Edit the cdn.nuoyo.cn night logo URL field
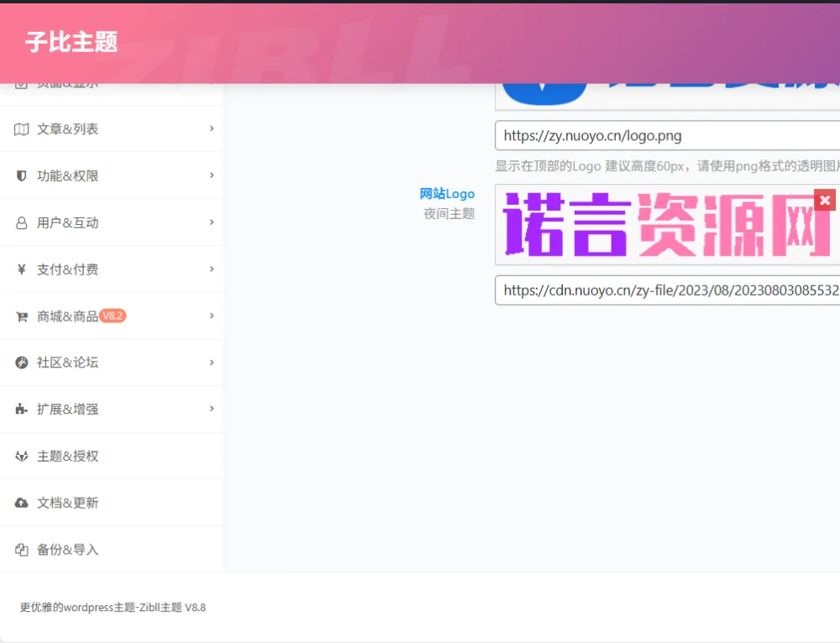Viewport: 840px width, 643px height. tap(668, 290)
